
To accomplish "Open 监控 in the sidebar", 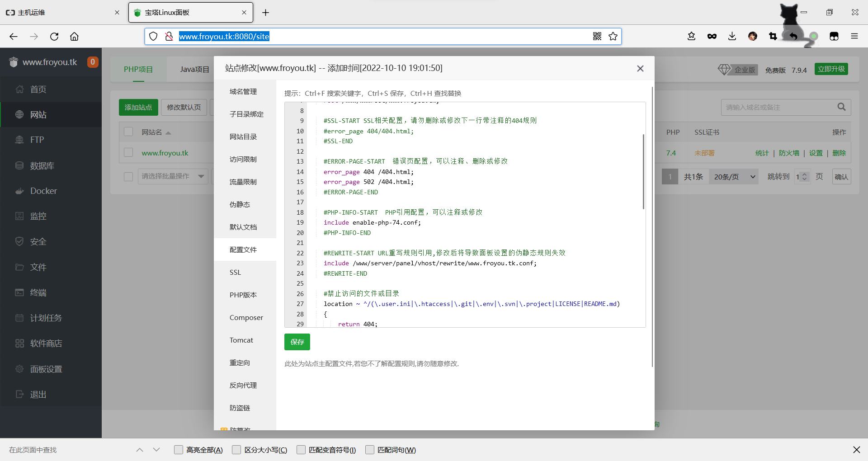I will coord(51,216).
